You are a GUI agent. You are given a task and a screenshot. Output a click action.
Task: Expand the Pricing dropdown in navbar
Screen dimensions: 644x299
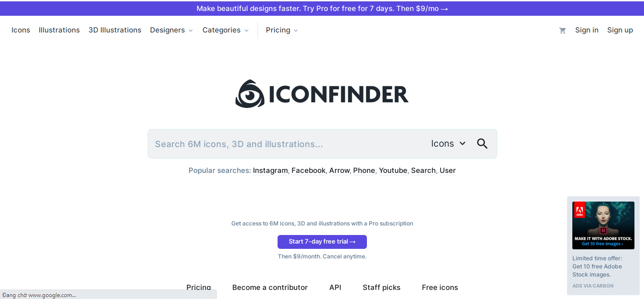(x=281, y=30)
